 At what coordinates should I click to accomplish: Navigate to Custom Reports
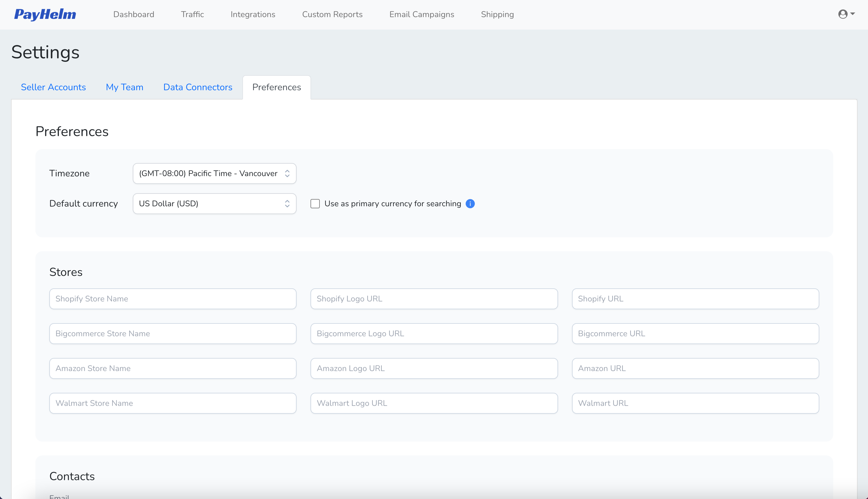[332, 15]
